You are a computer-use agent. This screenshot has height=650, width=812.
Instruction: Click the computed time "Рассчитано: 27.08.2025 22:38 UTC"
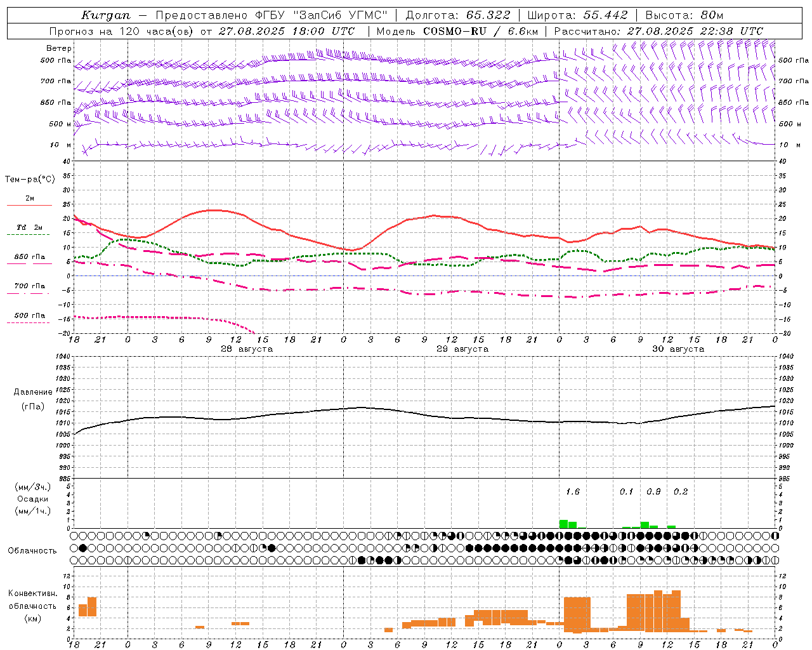pyautogui.click(x=658, y=31)
